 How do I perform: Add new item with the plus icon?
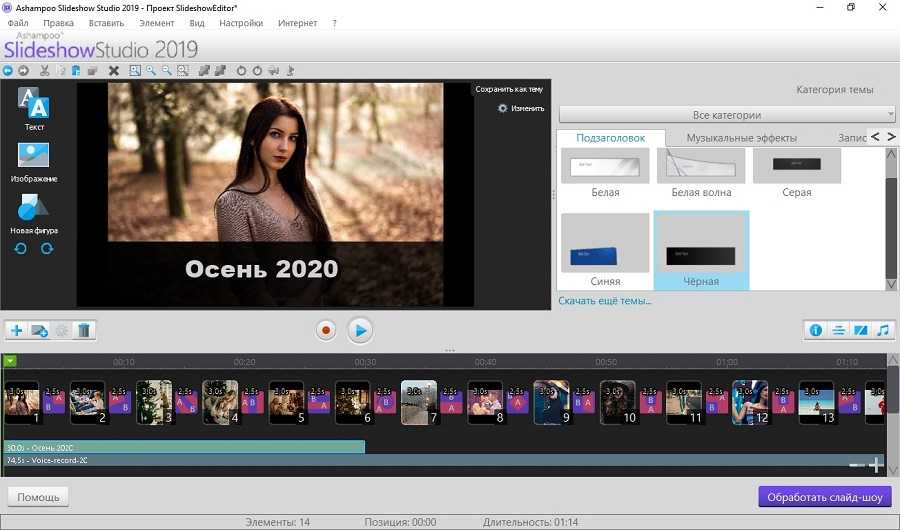(x=17, y=330)
